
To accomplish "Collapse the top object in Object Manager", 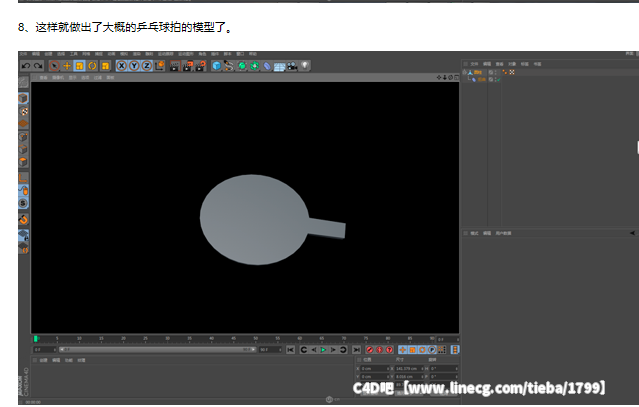I will (x=464, y=72).
